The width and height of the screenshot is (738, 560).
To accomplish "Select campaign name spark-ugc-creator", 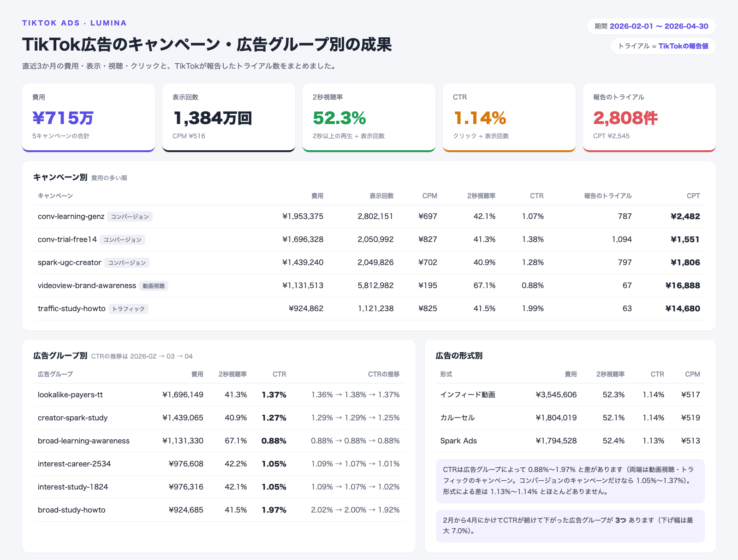I will 70,263.
